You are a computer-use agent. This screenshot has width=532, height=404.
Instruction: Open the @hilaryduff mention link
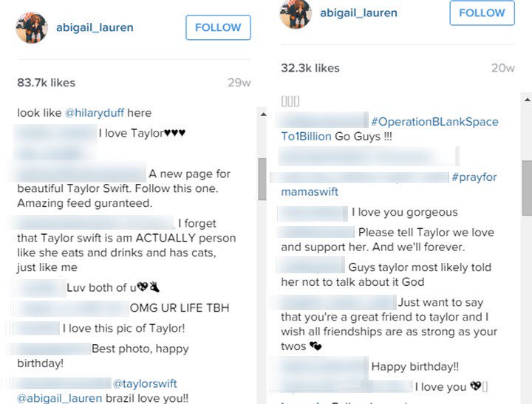click(95, 112)
